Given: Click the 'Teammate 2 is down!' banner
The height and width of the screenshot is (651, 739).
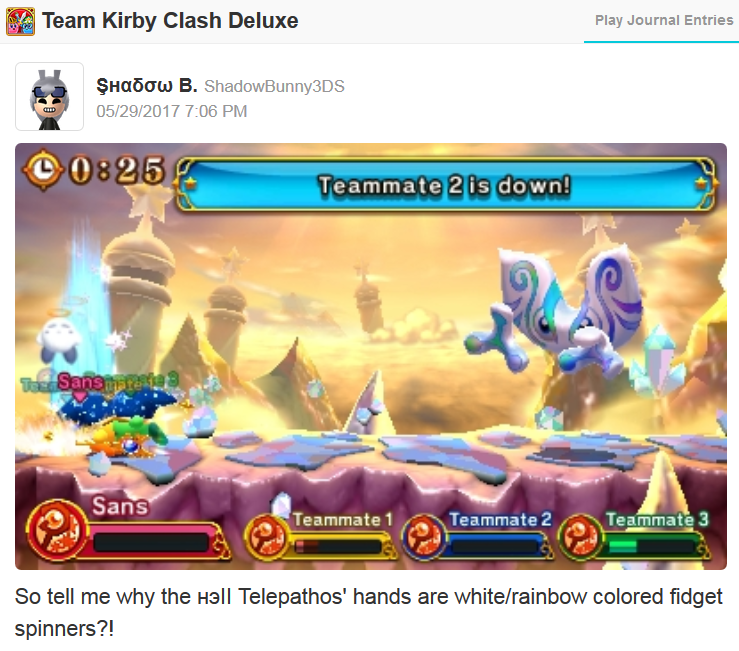Looking at the screenshot, I should click(445, 185).
